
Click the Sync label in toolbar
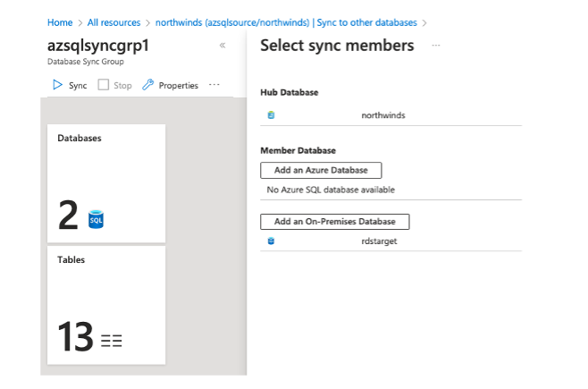pyautogui.click(x=78, y=86)
